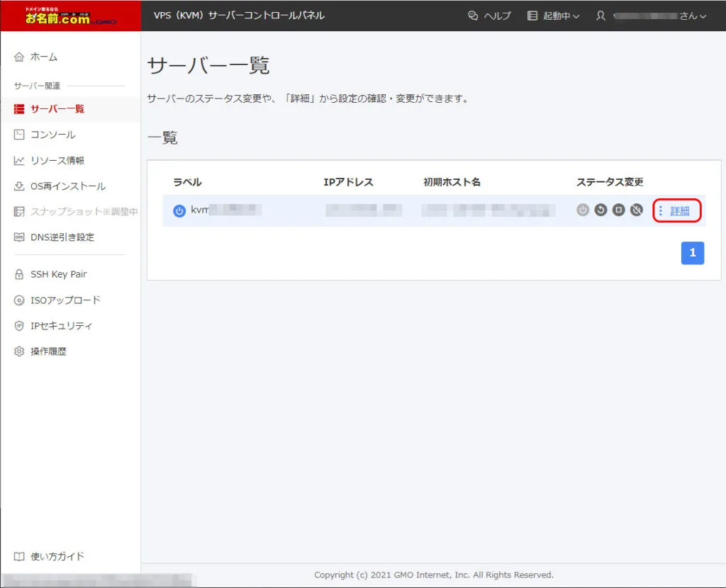Open リソース情報 from the sidebar
The image size is (726, 588).
pyautogui.click(x=57, y=161)
